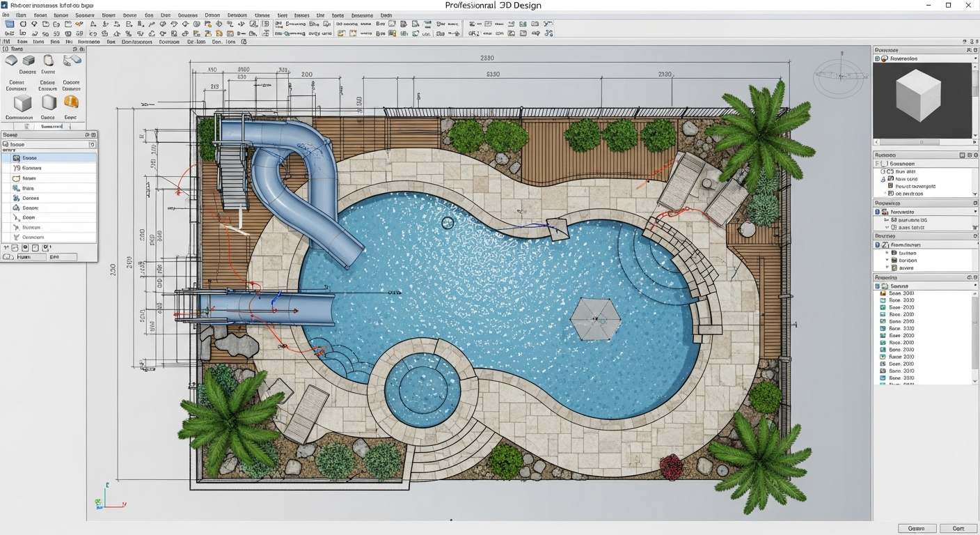Click the white cube preview thumbnail

(x=919, y=96)
